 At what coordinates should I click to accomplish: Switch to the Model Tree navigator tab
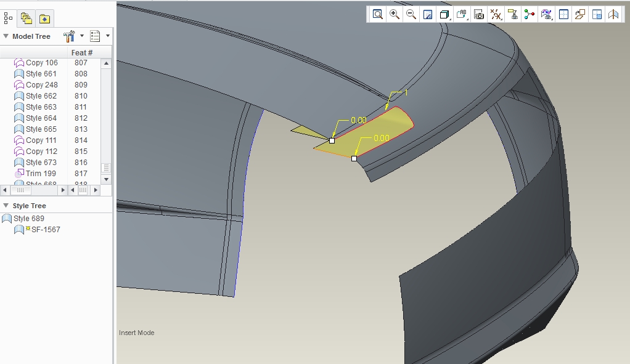tap(8, 18)
